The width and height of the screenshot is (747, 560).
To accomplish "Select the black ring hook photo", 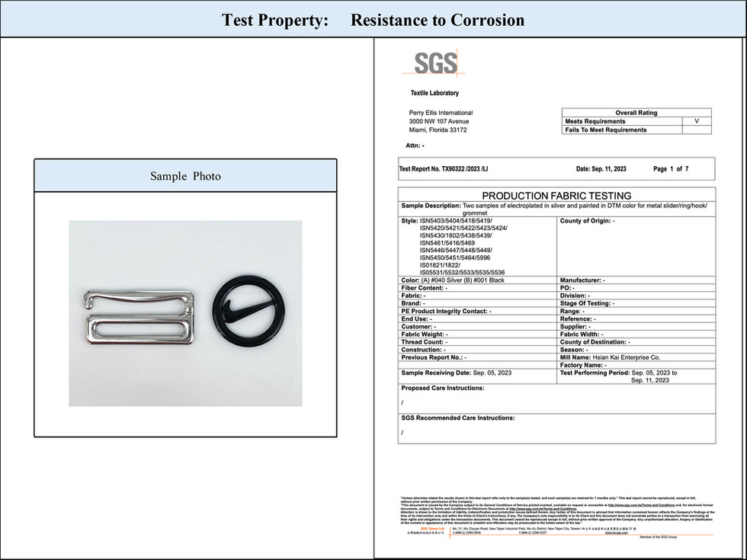I will [x=248, y=312].
